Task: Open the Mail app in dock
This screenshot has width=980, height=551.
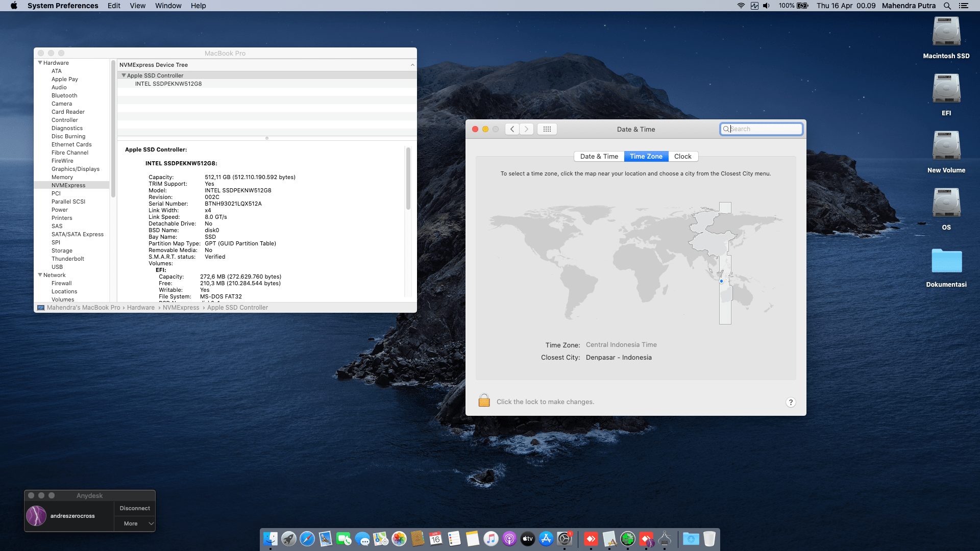Action: coord(326,539)
